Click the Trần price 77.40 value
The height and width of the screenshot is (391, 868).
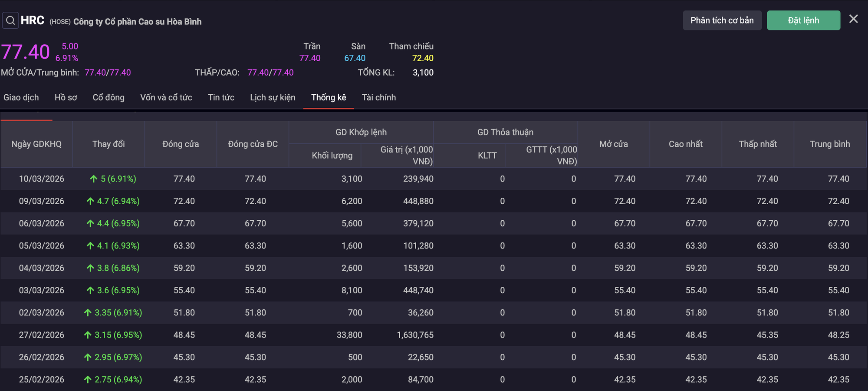pos(310,58)
